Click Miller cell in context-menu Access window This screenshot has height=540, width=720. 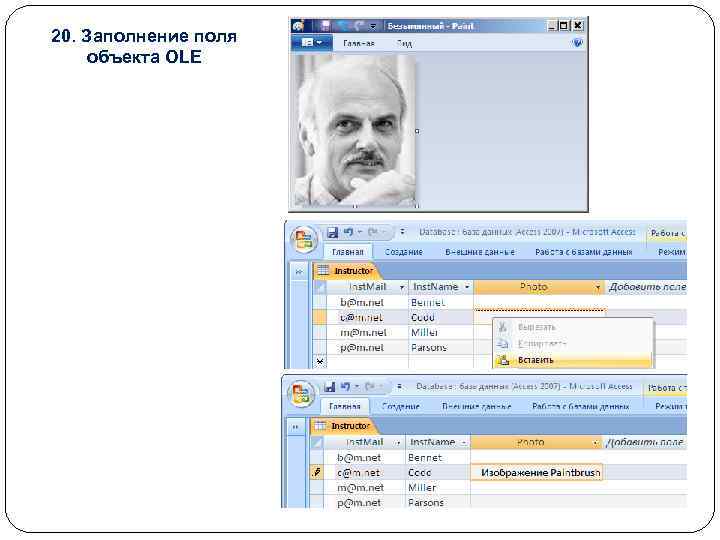(441, 332)
